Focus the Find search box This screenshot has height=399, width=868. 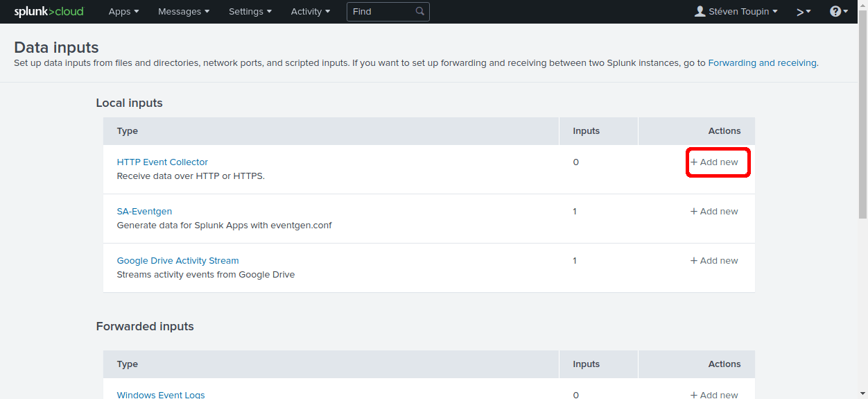388,12
